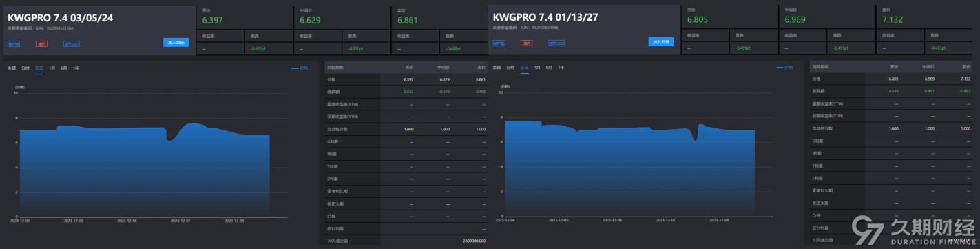Viewport: 980px width, 249px height.
Task: Click top mid price 6.969
Action: [795, 21]
